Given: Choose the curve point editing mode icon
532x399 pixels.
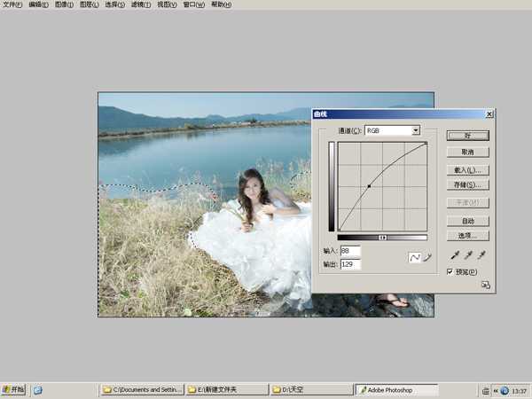Looking at the screenshot, I should coord(414,257).
